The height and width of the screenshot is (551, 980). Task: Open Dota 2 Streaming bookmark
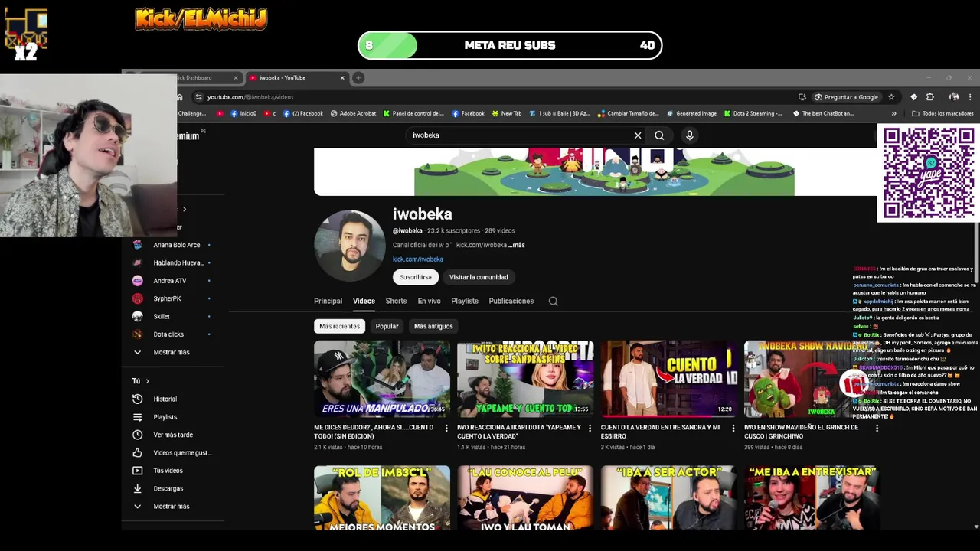point(752,113)
